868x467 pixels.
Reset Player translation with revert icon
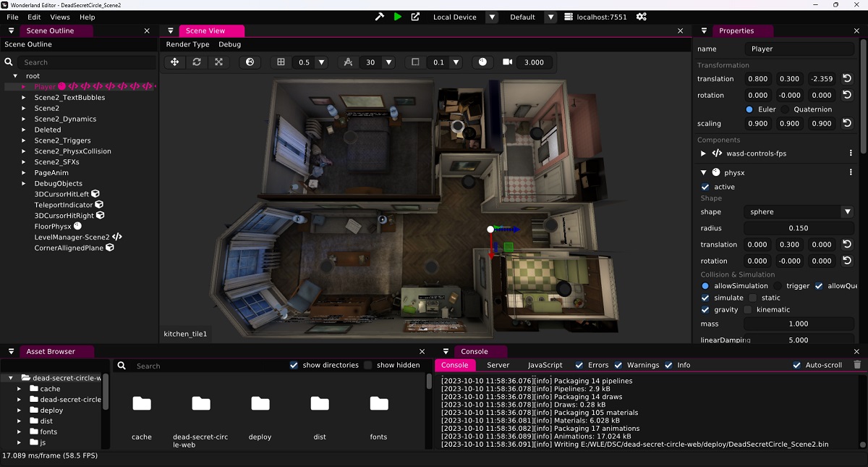point(847,78)
